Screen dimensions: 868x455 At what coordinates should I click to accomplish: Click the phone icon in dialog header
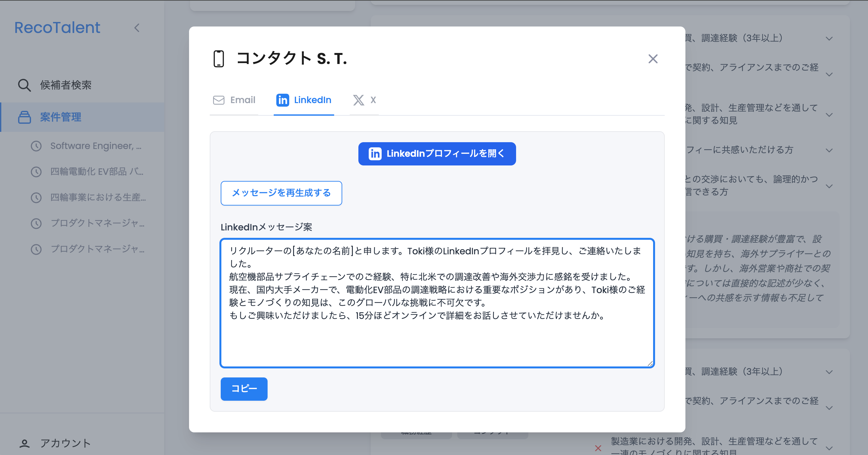pos(219,58)
